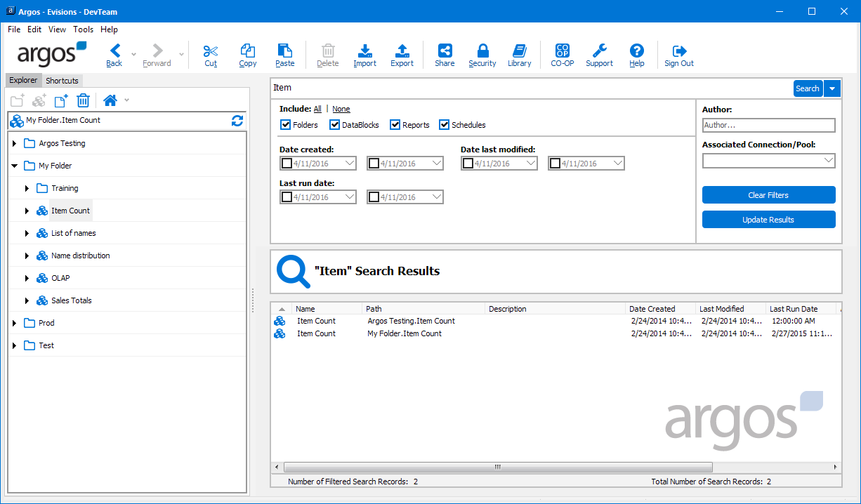Image resolution: width=861 pixels, height=504 pixels.
Task: Open the Tools menu
Action: [83, 29]
